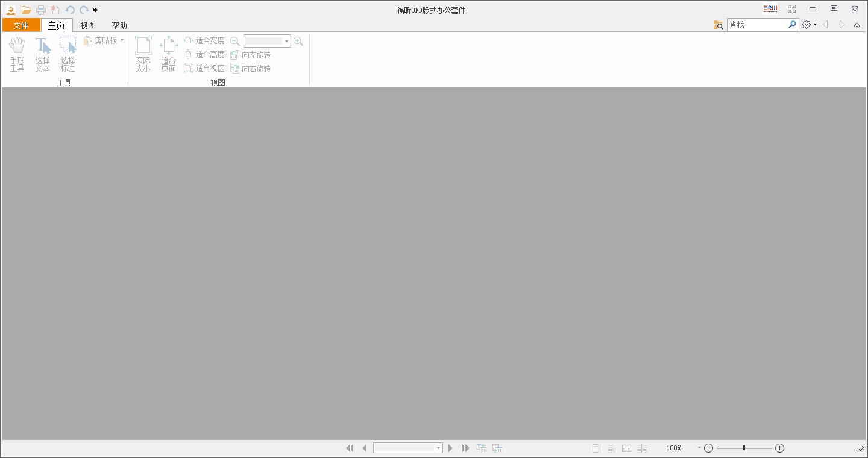Viewport: 868px width, 458px height.
Task: Activate the 选择文本 text selection tool
Action: tap(42, 54)
